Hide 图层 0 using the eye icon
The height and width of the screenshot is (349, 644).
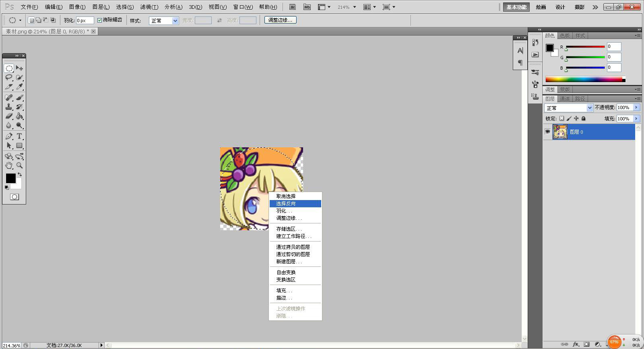[x=547, y=132]
